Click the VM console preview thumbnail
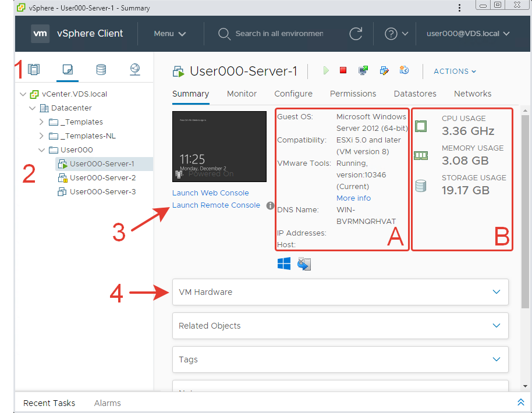This screenshot has width=532, height=413. pos(219,147)
